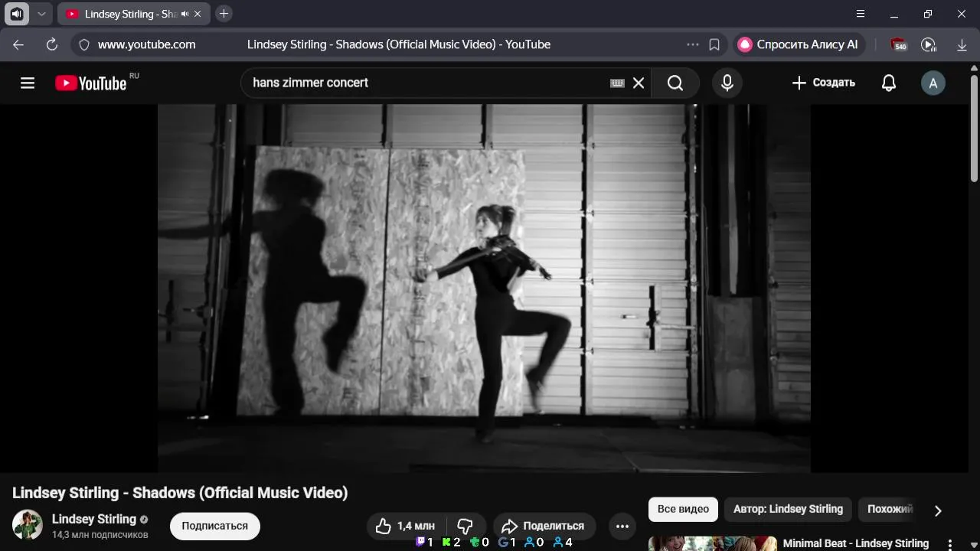This screenshot has width=980, height=551.
Task: Run search with the magnifier button
Action: (675, 83)
